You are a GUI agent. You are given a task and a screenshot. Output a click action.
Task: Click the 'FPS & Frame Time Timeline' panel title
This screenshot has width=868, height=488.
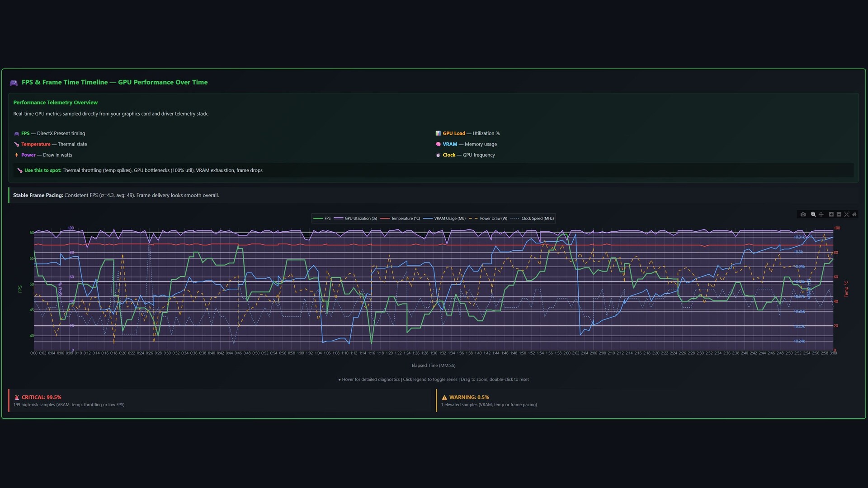coord(114,82)
